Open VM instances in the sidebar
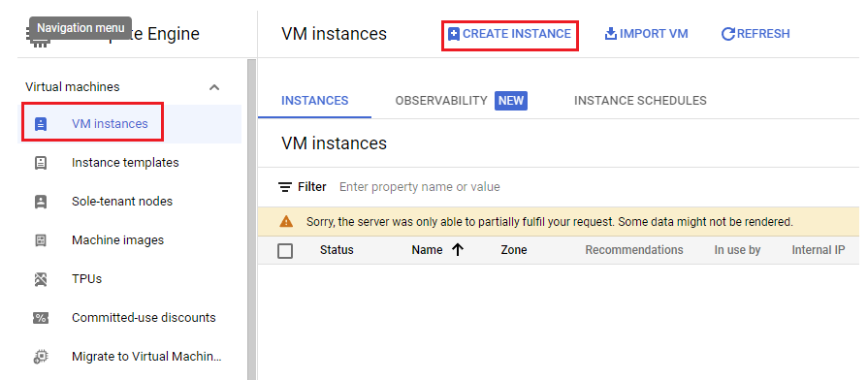Screen dimensions: 868x380 coord(130,124)
